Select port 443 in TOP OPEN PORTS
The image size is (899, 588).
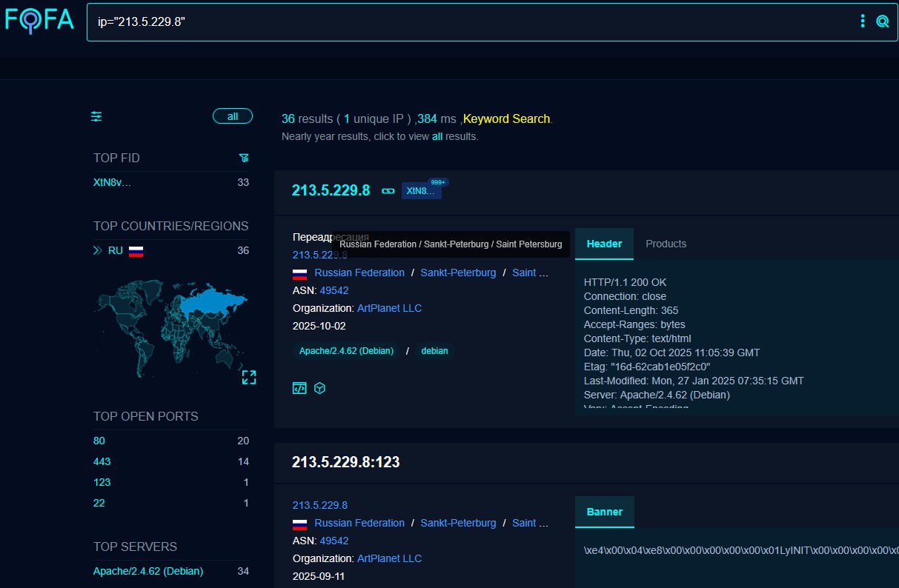[101, 461]
